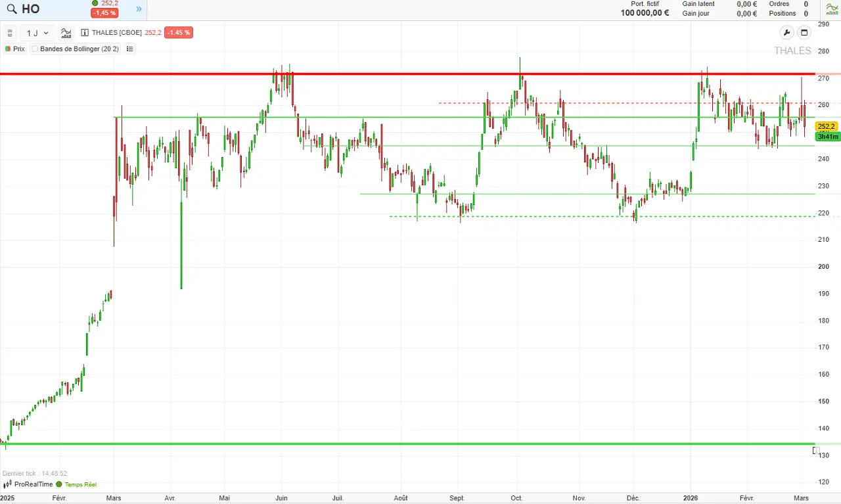This screenshot has width=841, height=504.
Task: Click the red -1.45 % change badge by THALES
Action: pos(179,33)
